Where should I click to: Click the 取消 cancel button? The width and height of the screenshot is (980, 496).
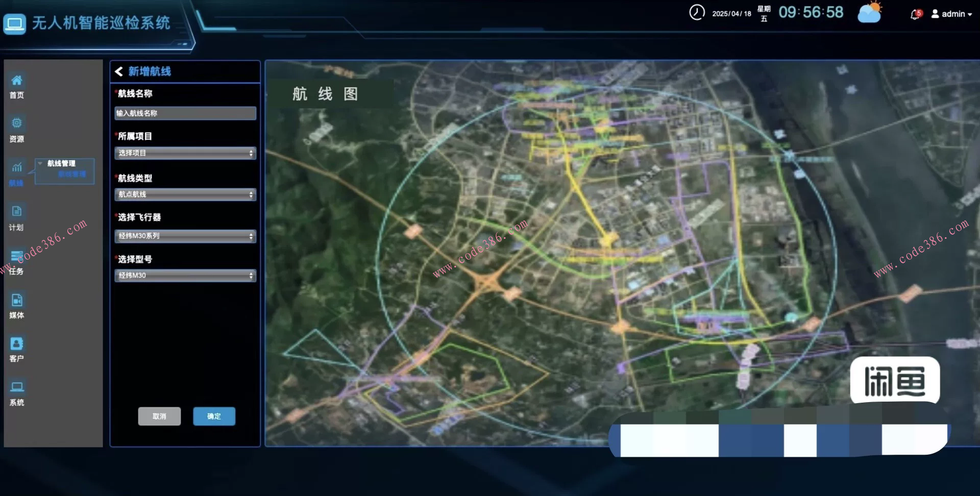click(x=159, y=416)
